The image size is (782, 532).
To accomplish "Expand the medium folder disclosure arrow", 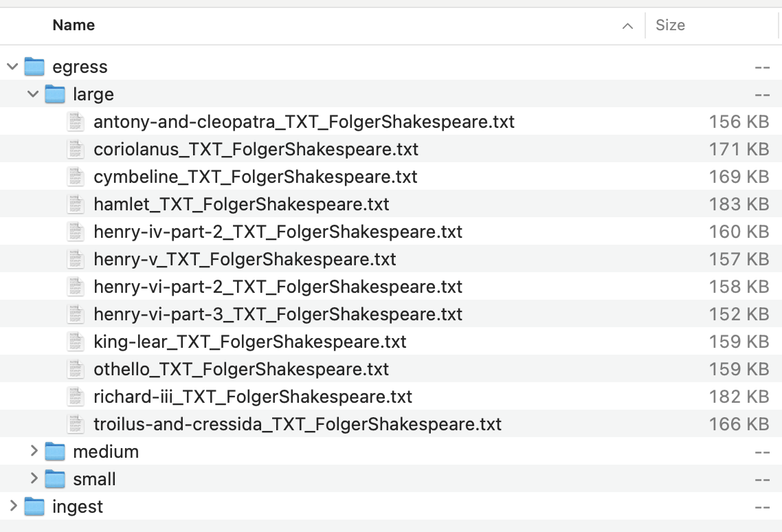I will tap(33, 452).
